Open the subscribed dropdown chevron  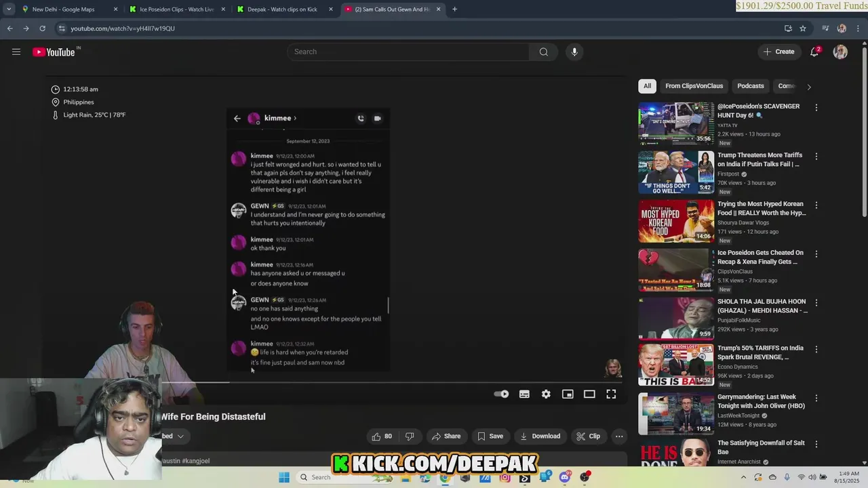(x=180, y=436)
